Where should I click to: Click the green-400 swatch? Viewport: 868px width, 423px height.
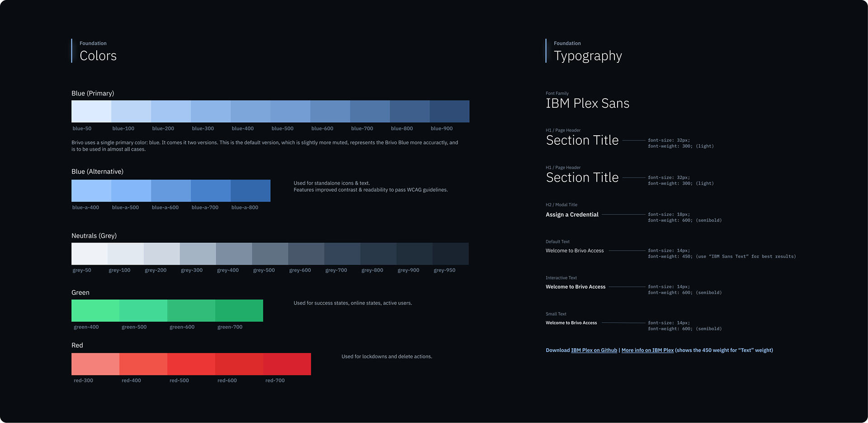[x=95, y=310]
